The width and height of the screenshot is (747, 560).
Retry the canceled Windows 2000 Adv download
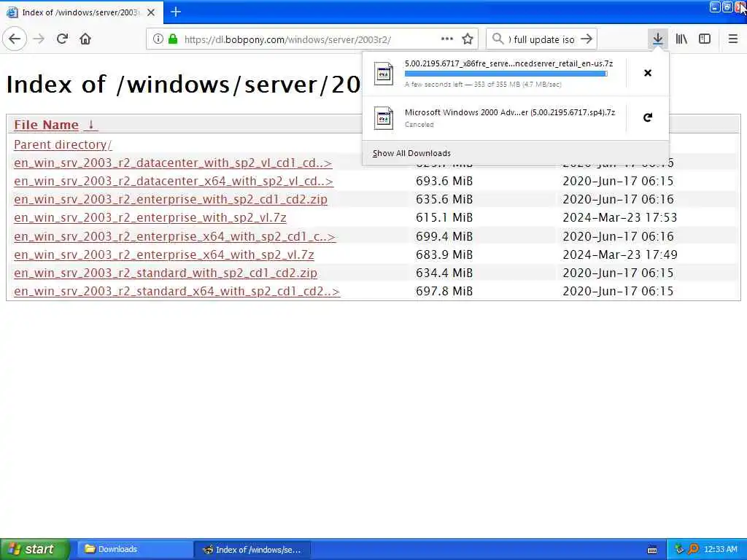pos(648,117)
